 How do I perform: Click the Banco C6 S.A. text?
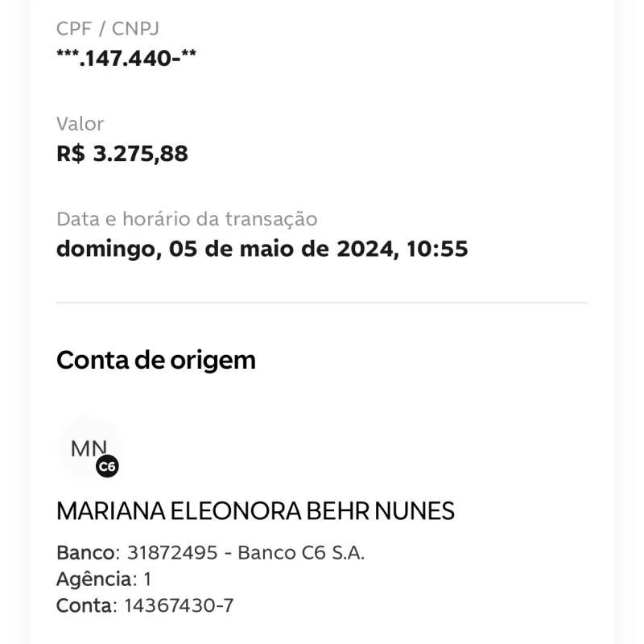[301, 553]
